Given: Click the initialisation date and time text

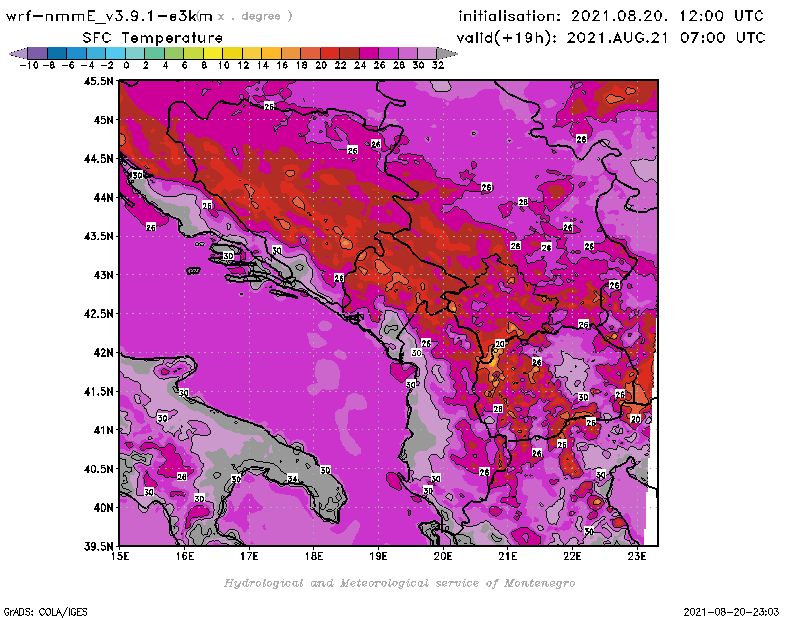Looking at the screenshot, I should [610, 17].
